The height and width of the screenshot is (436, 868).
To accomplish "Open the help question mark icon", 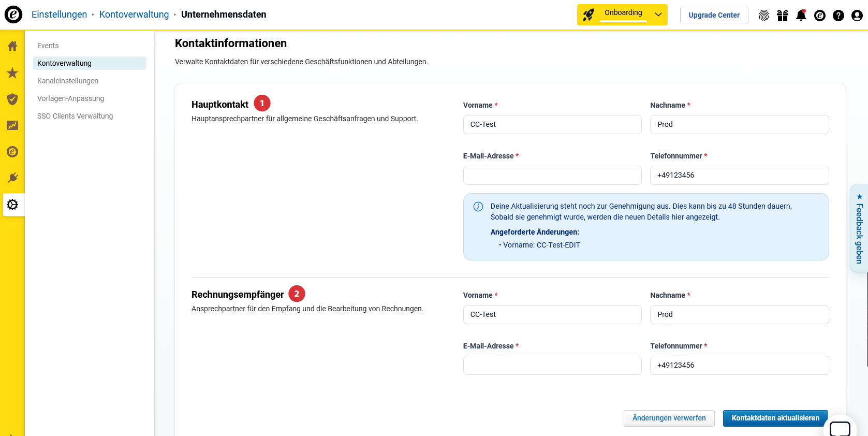I will tap(838, 16).
